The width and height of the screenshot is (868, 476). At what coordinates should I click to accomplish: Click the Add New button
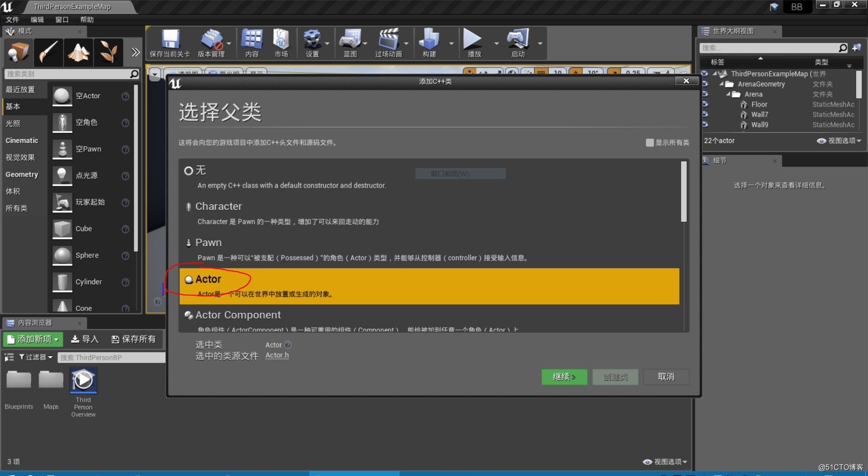[x=33, y=339]
